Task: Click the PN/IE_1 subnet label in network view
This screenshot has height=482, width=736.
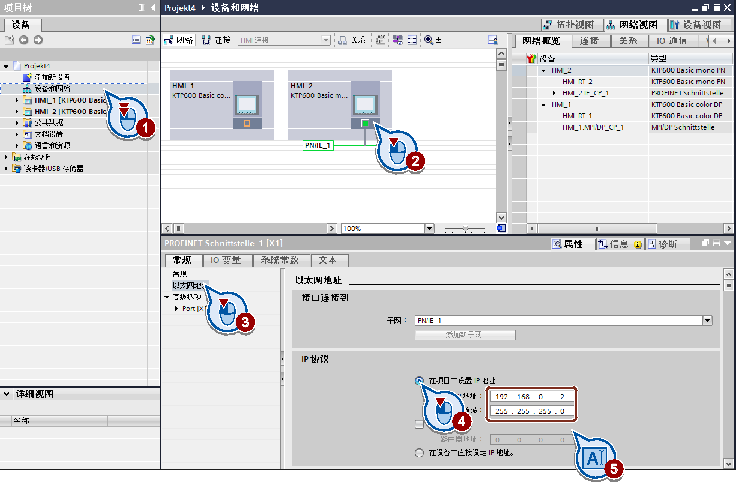Action: [x=318, y=145]
